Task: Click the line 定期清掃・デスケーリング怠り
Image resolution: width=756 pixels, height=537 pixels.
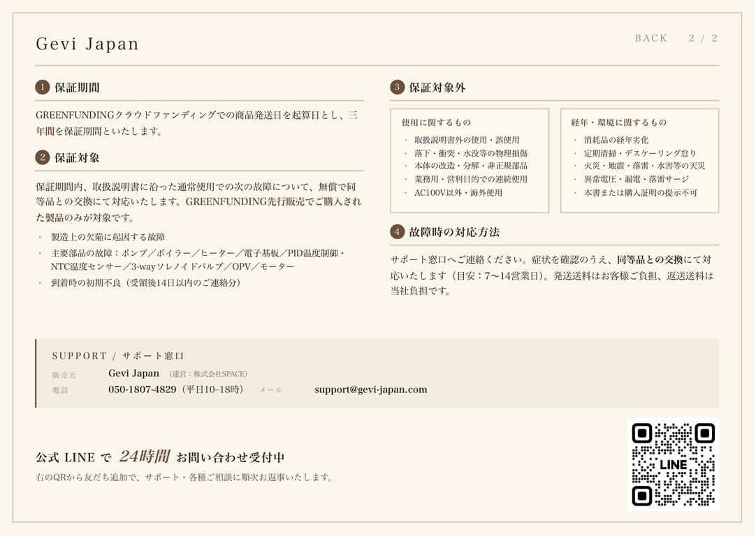Action: coord(640,153)
